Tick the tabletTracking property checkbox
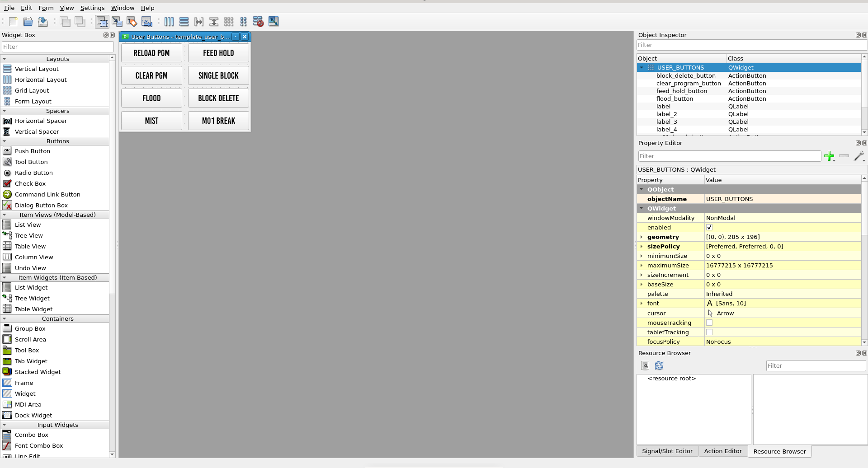868x468 pixels. (709, 332)
